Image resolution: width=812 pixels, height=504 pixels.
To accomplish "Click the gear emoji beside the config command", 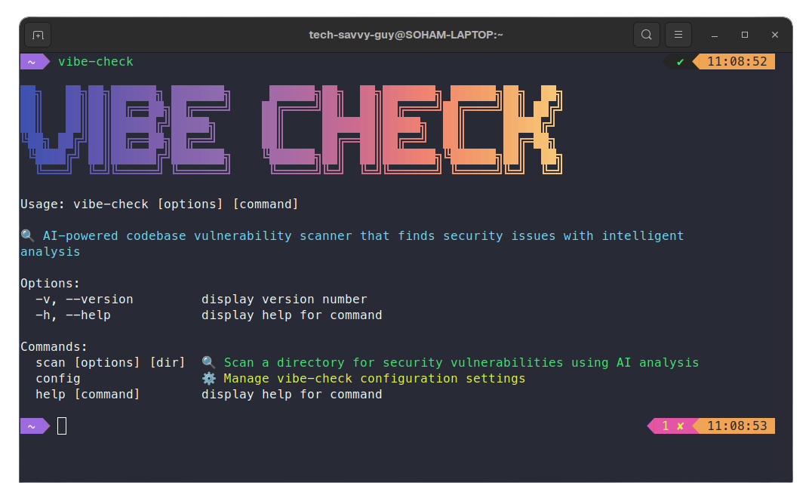I will [x=208, y=378].
